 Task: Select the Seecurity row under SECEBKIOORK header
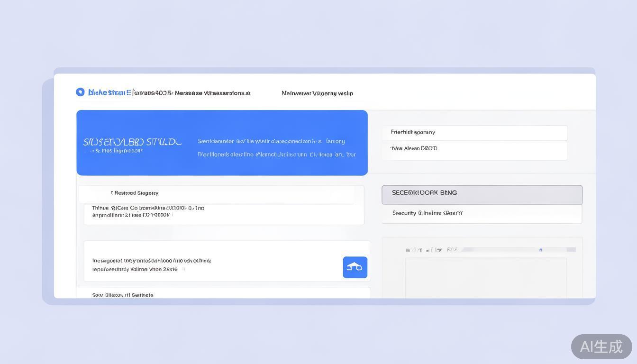pyautogui.click(x=482, y=213)
